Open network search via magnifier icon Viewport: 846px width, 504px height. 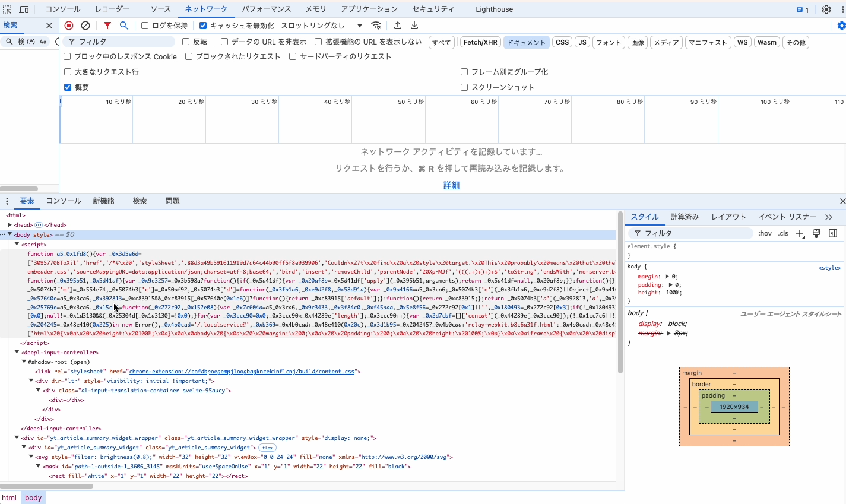tap(124, 26)
